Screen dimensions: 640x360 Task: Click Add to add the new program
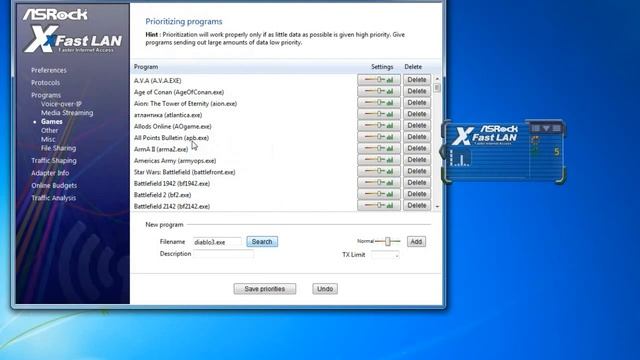point(416,242)
